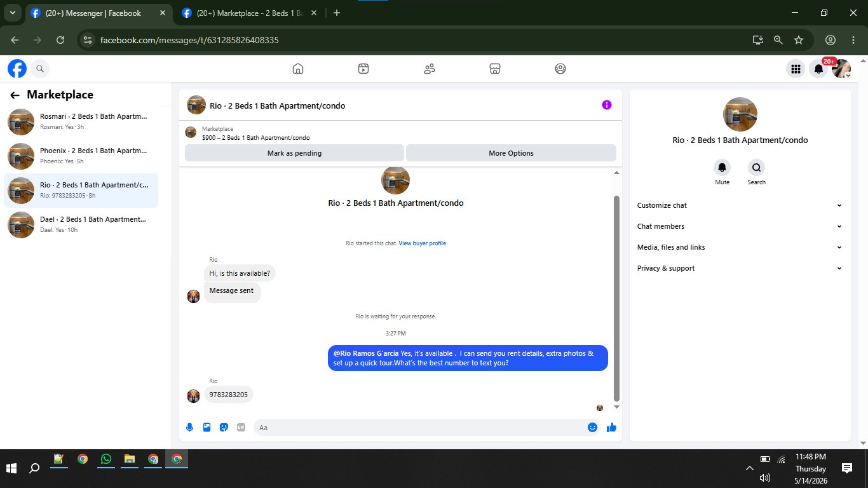Show hidden icons in system tray

(750, 469)
